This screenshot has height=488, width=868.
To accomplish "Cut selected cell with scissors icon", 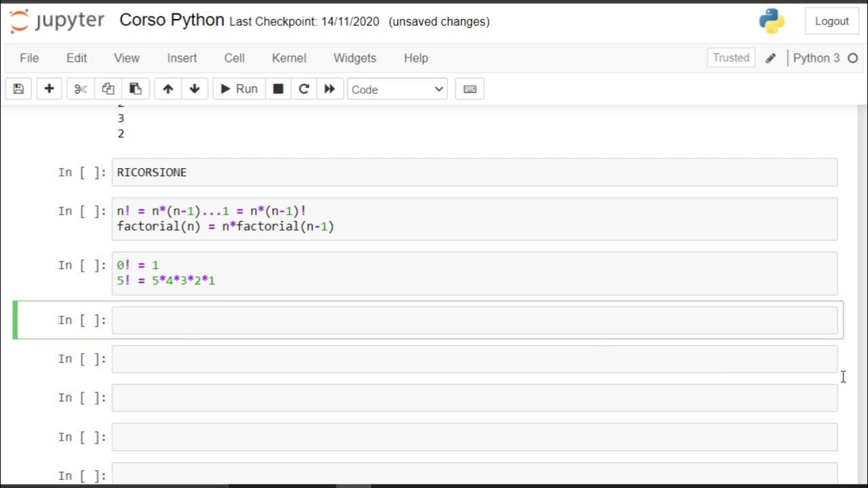I will coord(80,89).
